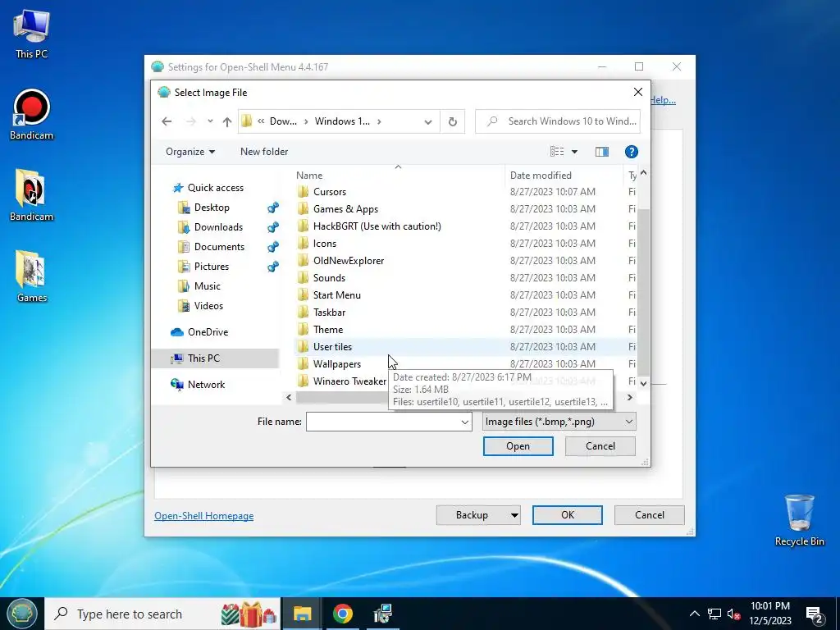Click the taskbar search box

[x=162, y=614]
